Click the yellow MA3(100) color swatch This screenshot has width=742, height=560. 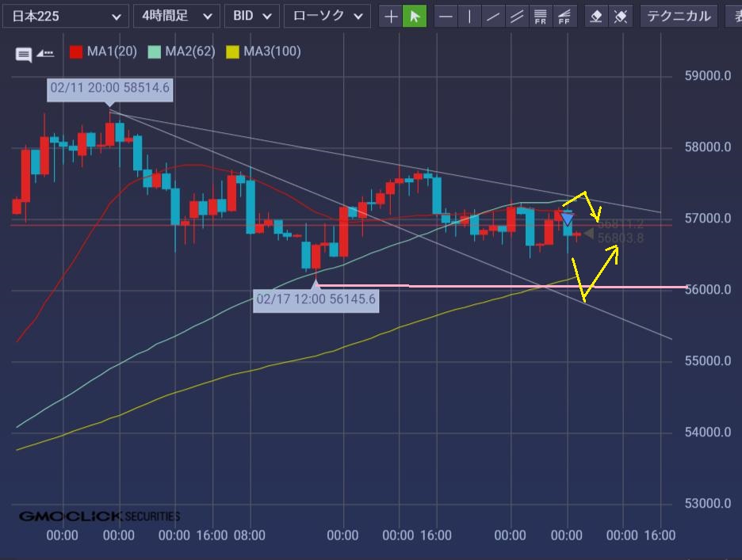pos(232,52)
